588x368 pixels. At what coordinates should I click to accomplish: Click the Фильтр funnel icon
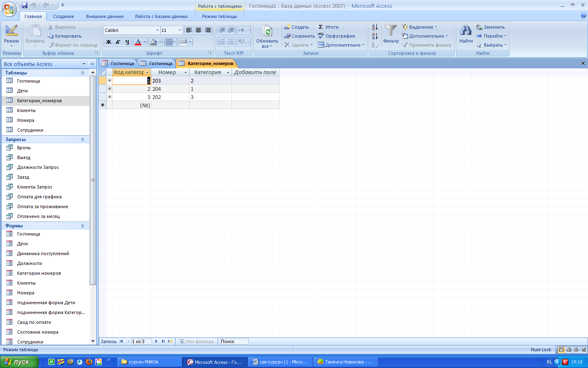point(391,34)
